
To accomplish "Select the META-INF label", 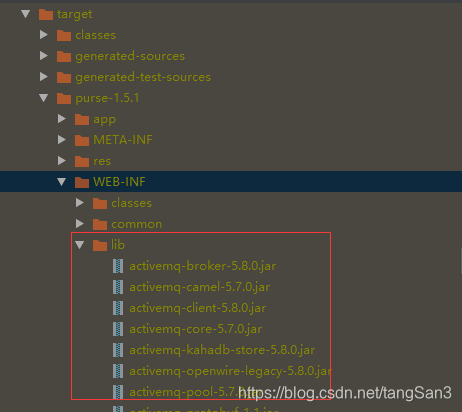I will click(123, 140).
